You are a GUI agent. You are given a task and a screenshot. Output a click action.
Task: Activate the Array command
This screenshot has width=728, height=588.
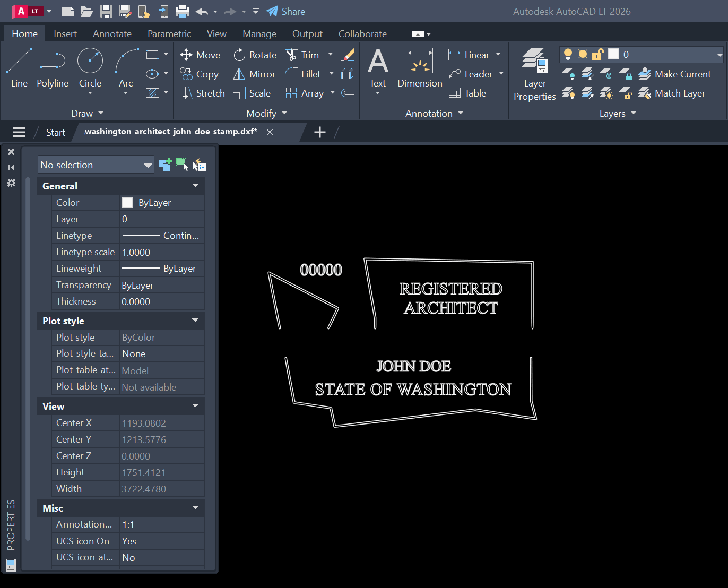pyautogui.click(x=305, y=93)
